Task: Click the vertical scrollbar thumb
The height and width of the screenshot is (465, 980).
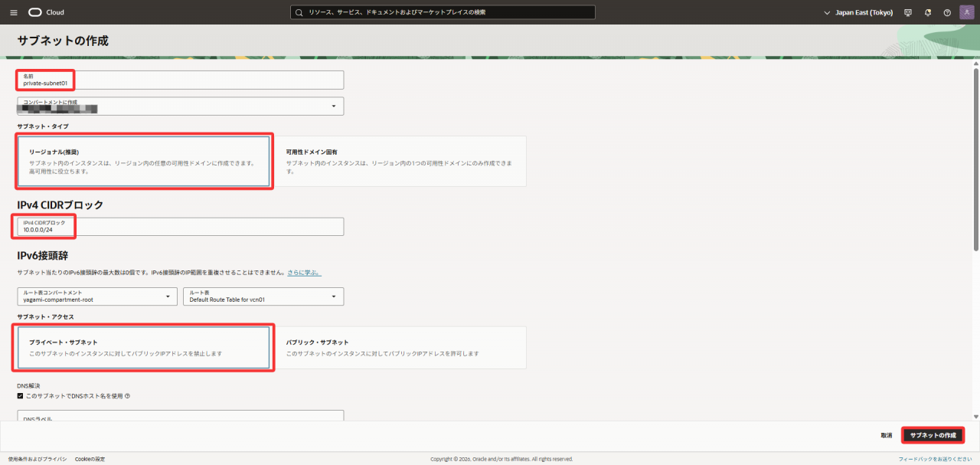Action: point(975,159)
